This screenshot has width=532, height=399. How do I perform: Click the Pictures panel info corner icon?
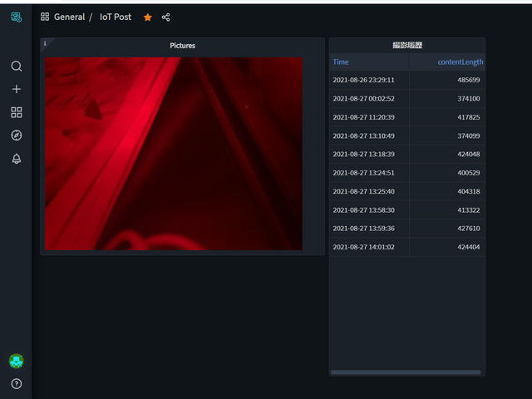[x=45, y=42]
